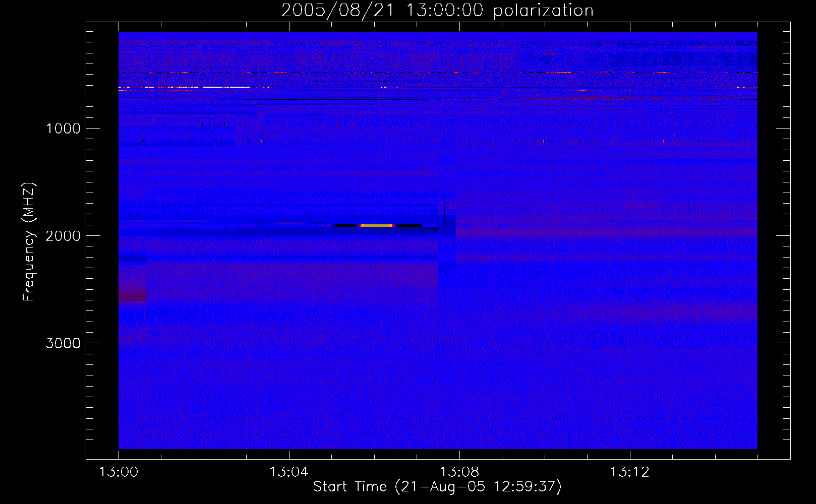Click the 13:12 time axis label
Screen dimensions: 816x504
630,472
